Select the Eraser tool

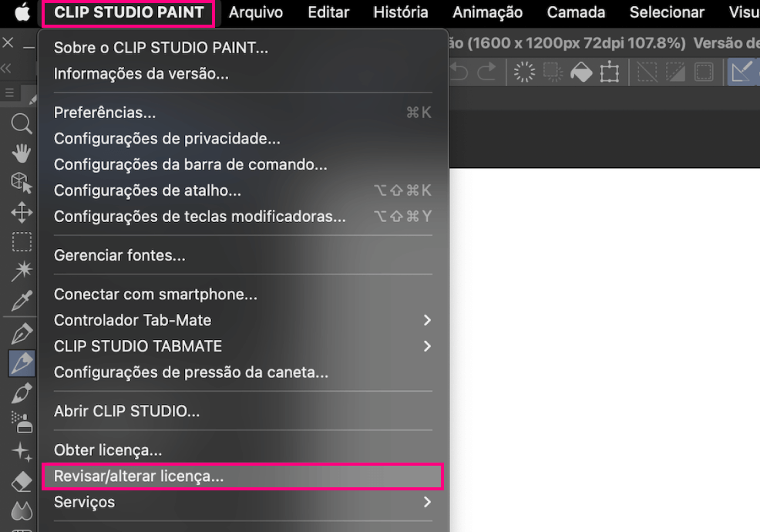22,481
